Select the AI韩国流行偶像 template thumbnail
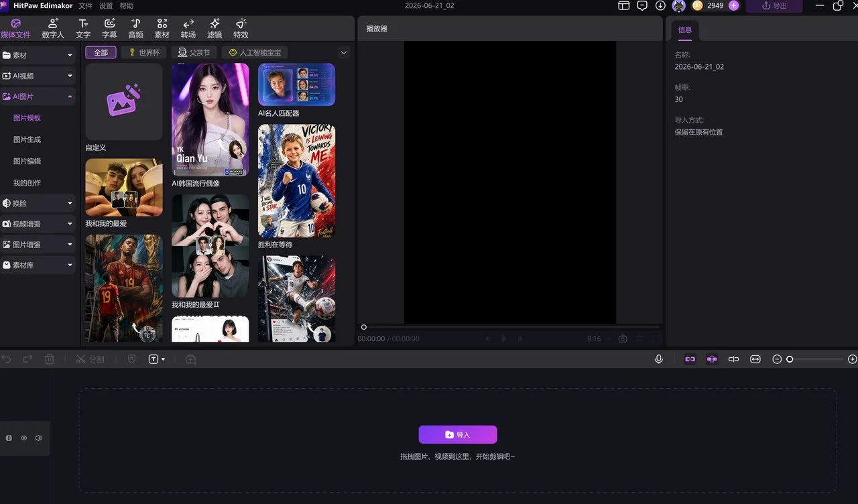Image resolution: width=858 pixels, height=504 pixels. (x=210, y=120)
